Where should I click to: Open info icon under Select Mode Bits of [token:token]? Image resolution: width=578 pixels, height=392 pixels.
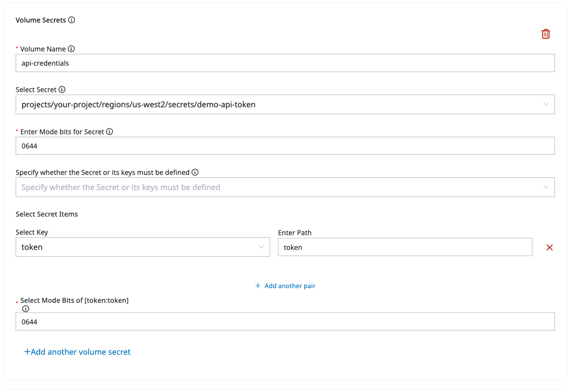tap(25, 309)
